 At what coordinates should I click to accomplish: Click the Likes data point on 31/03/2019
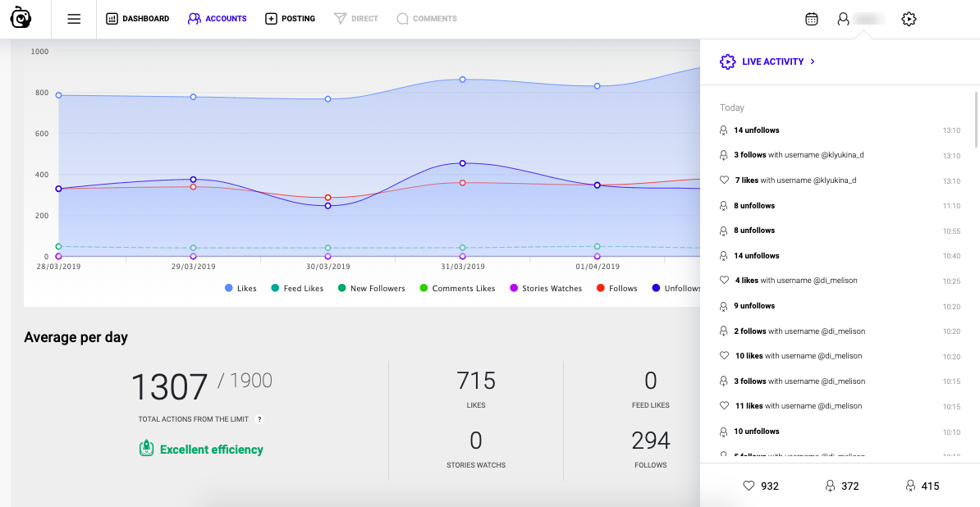click(x=462, y=80)
